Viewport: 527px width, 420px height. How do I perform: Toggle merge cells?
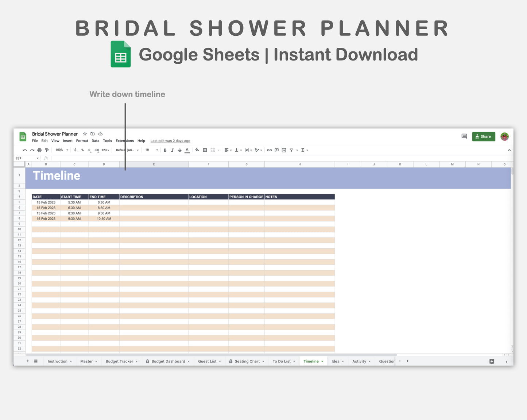tap(213, 150)
